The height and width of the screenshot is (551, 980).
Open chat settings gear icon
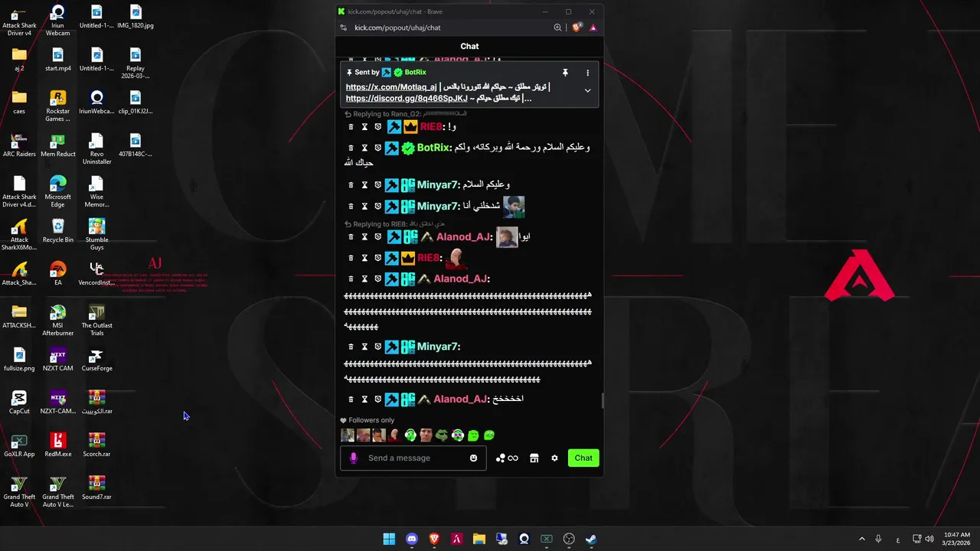point(554,458)
